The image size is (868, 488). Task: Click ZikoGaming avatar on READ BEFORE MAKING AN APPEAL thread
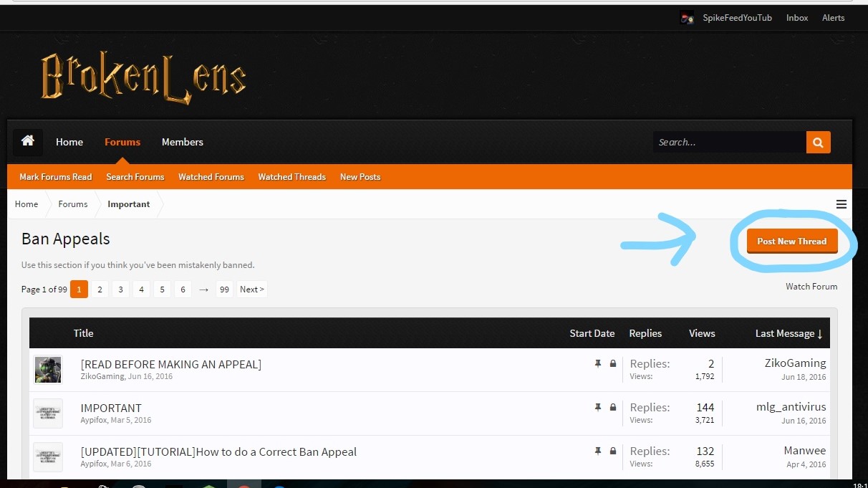tap(48, 370)
